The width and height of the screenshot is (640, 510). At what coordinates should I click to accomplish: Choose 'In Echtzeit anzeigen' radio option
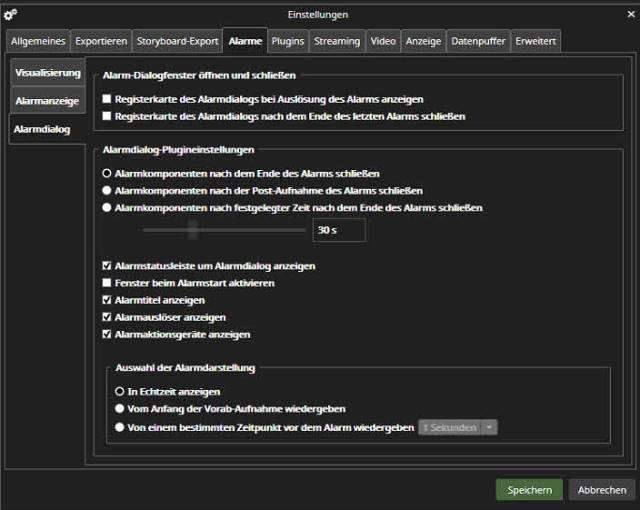(x=120, y=392)
